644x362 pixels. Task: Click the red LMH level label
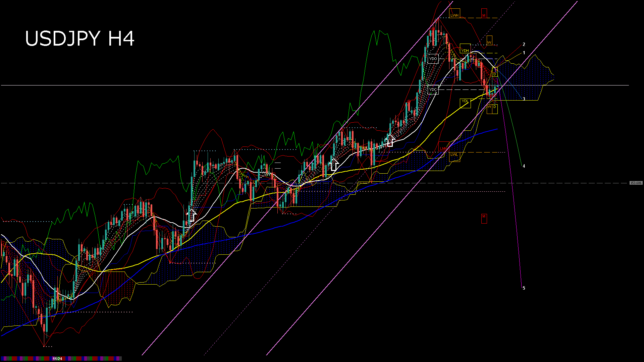[x=443, y=148]
